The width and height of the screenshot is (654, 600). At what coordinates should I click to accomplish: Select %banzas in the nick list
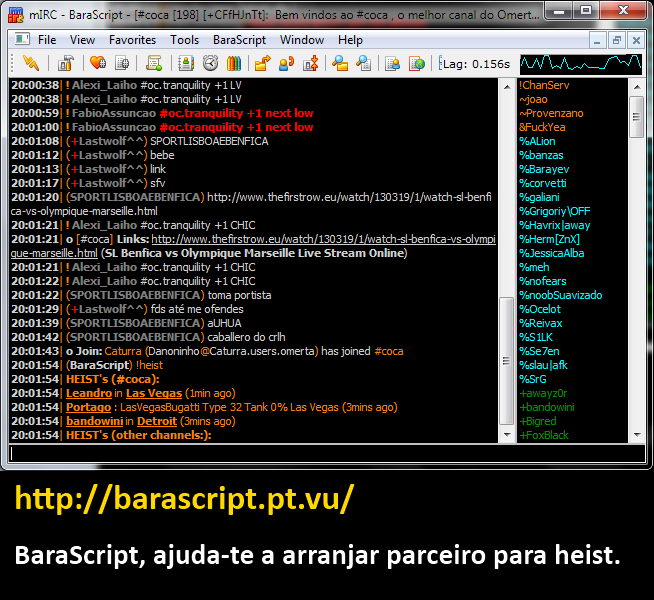(x=541, y=155)
